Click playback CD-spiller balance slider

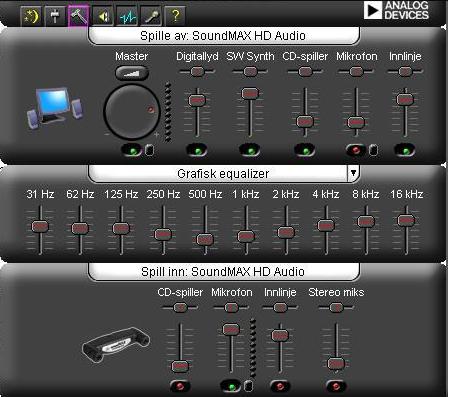coord(305,71)
